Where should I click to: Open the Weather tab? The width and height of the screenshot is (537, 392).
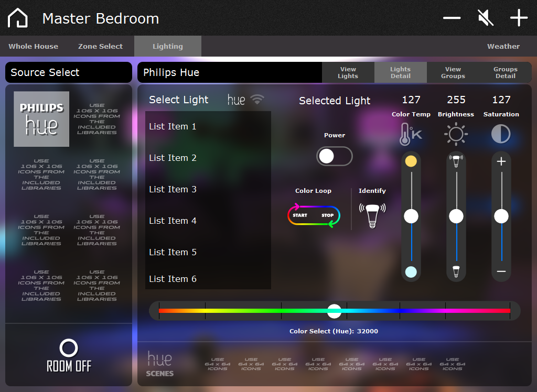[503, 46]
